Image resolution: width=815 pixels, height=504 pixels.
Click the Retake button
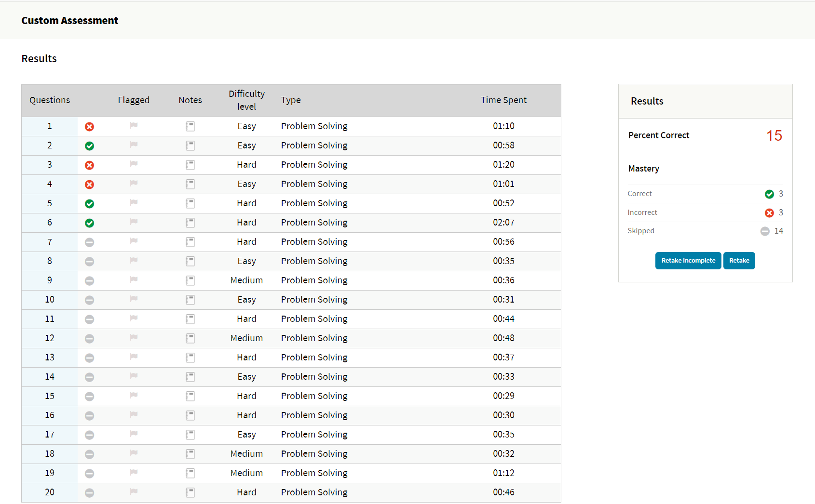coord(739,261)
